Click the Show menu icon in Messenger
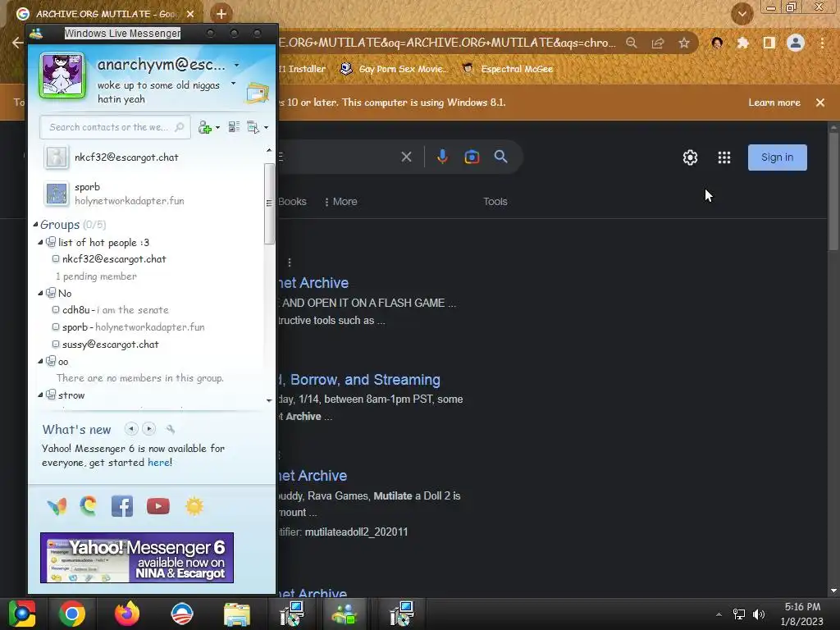The image size is (840, 630). pyautogui.click(x=253, y=127)
